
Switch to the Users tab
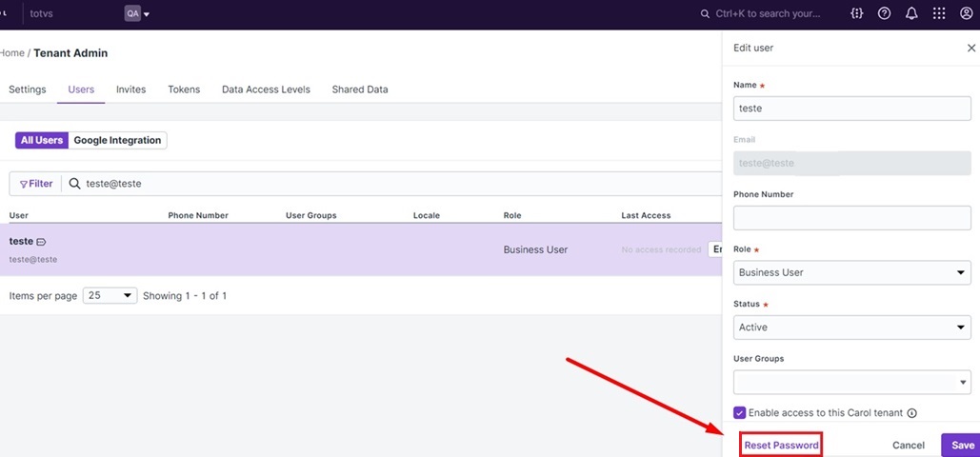coord(81,89)
